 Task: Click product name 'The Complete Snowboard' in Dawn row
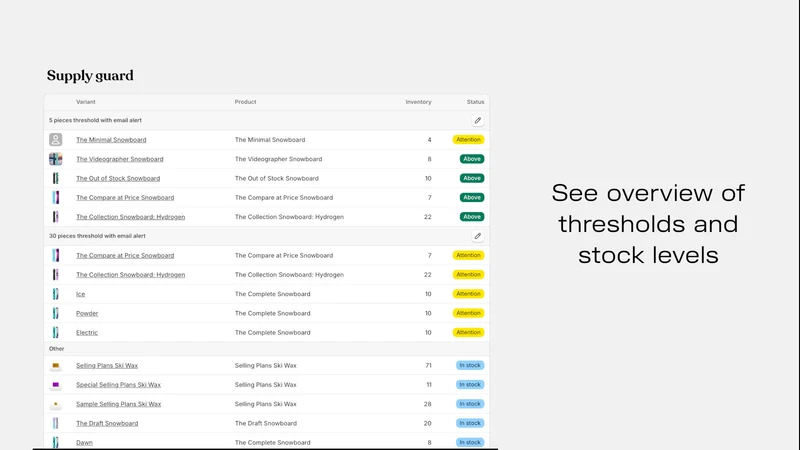pos(272,443)
